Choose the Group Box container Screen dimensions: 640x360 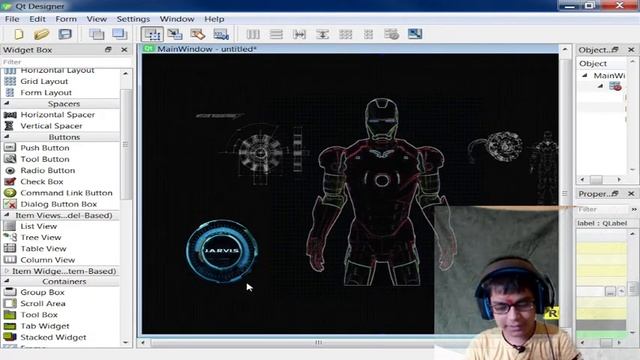coord(42,292)
